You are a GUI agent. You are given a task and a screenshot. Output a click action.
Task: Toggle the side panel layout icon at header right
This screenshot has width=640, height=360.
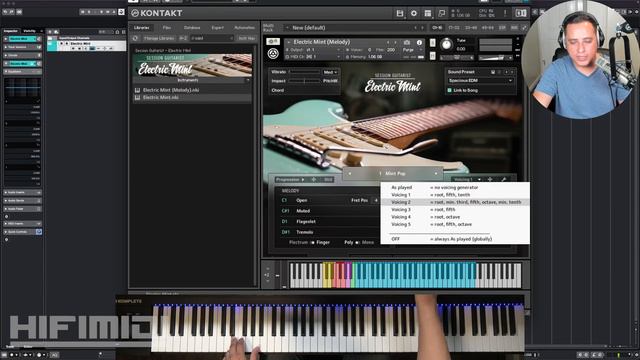tap(521, 13)
